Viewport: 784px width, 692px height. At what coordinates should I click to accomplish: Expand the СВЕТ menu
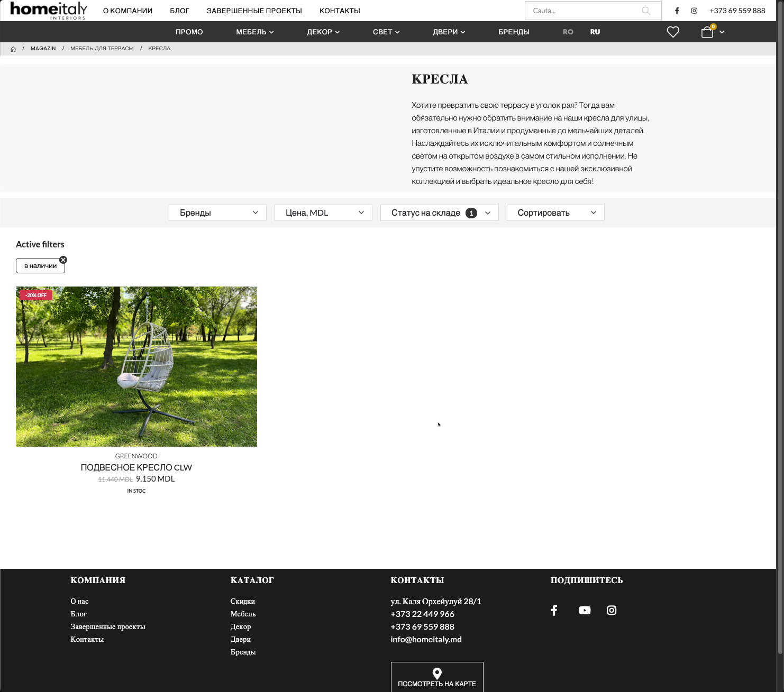(386, 32)
